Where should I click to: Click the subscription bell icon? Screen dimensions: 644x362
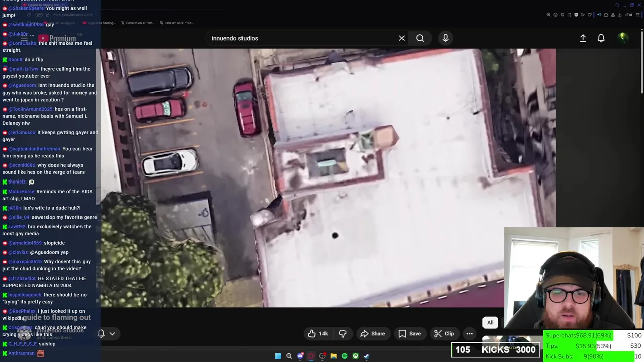click(x=101, y=334)
